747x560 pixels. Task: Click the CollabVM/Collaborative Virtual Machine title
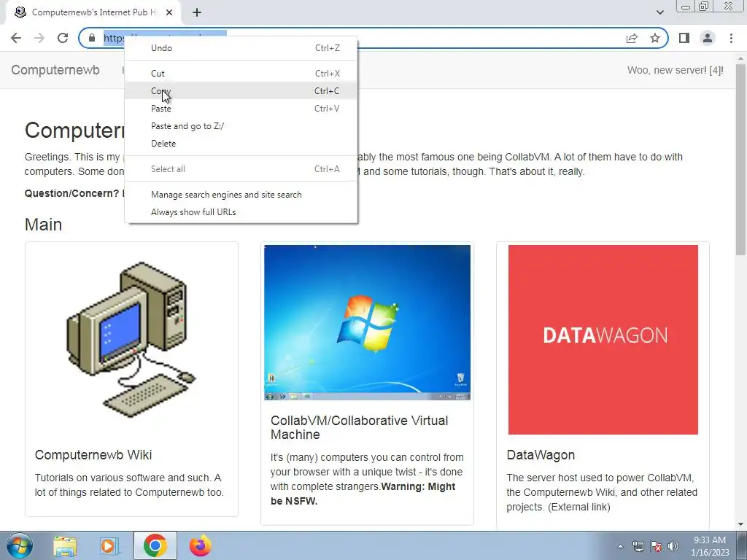[359, 427]
